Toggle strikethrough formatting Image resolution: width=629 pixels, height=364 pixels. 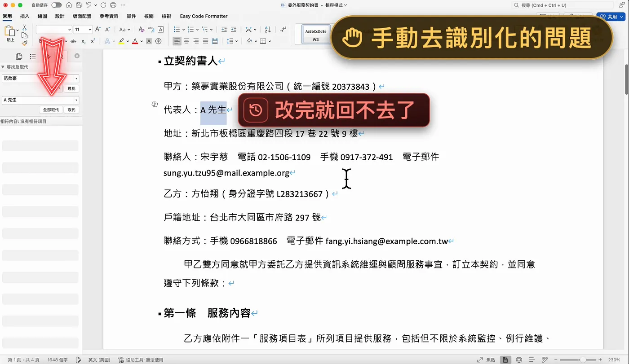click(x=74, y=41)
